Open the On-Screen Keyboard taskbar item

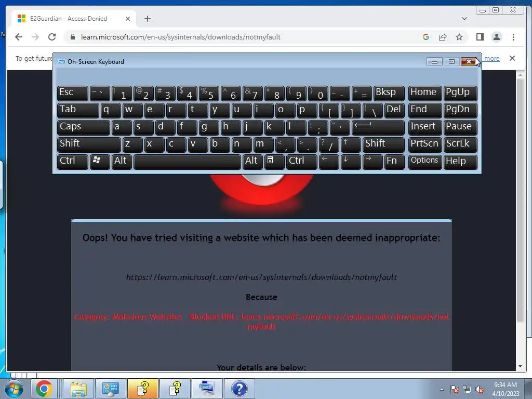(207, 389)
